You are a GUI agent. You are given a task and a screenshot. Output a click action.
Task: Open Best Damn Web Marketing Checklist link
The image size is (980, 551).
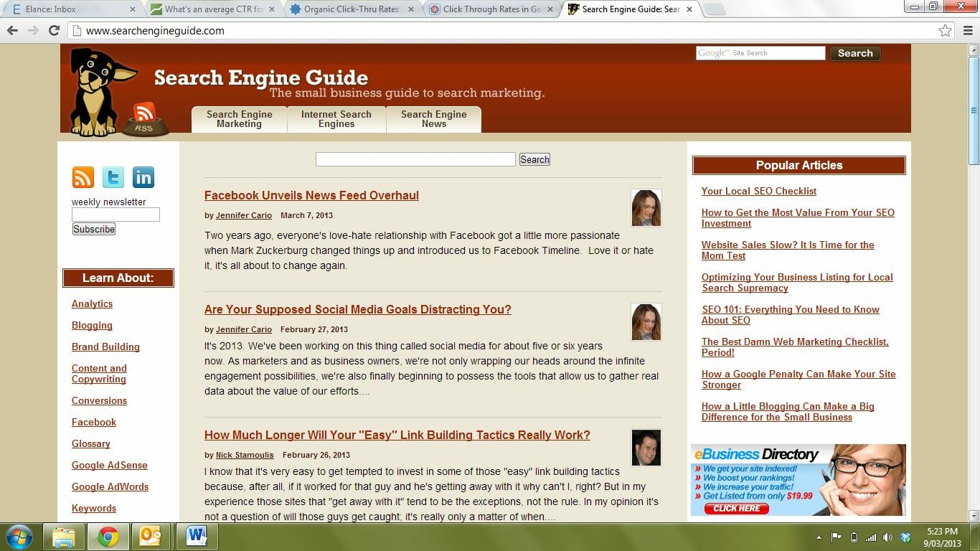point(795,347)
